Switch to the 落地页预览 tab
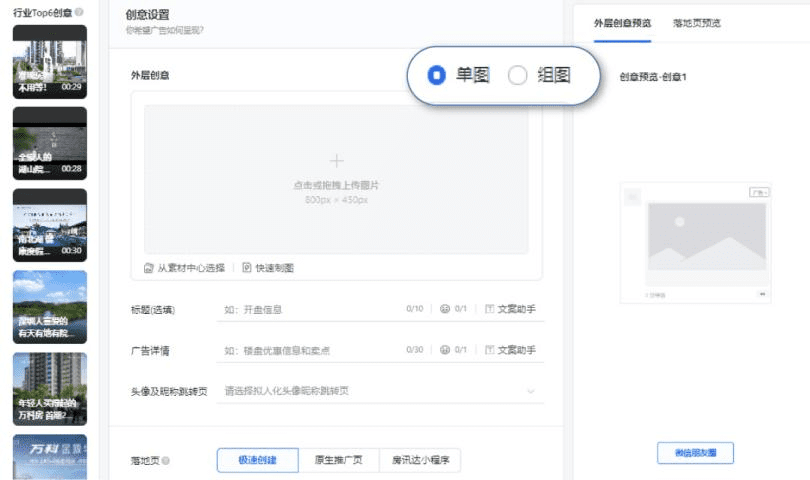Viewport: 810px width, 480px height. pos(696,23)
